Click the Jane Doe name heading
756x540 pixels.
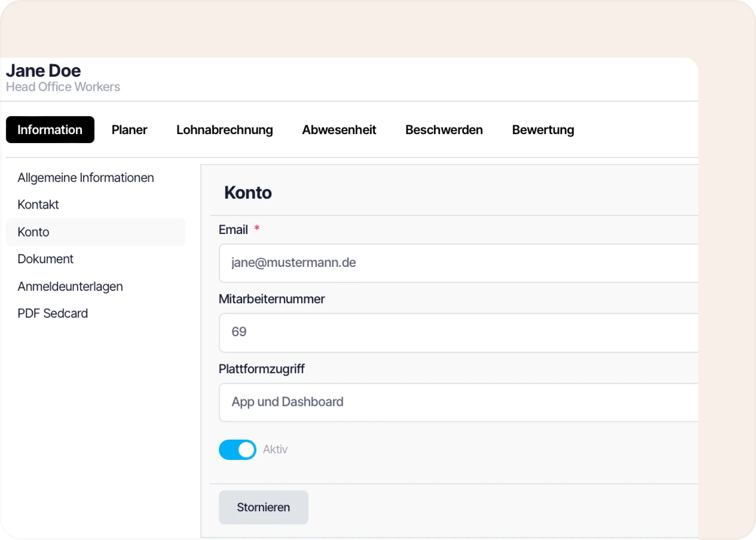43,71
